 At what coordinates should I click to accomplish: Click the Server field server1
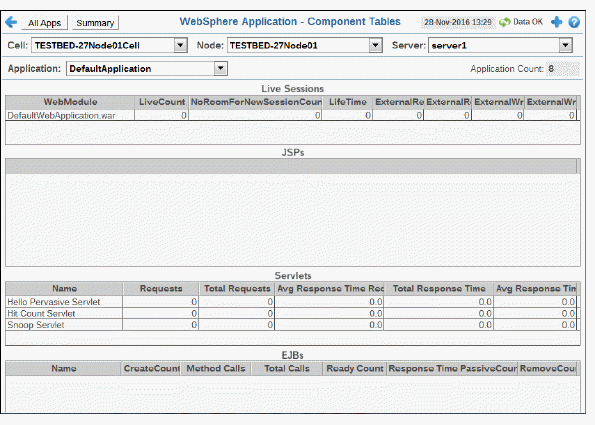[500, 46]
